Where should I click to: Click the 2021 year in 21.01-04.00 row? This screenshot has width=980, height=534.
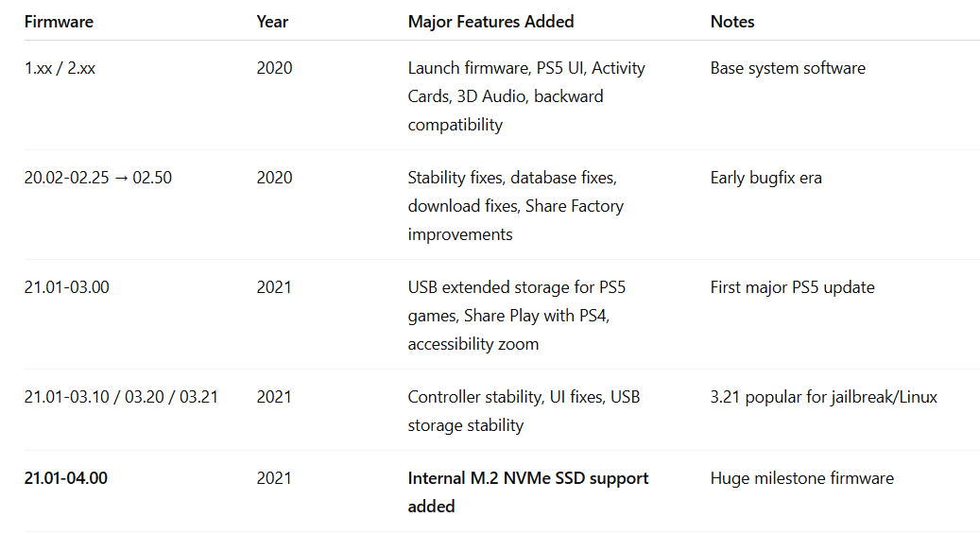[x=274, y=478]
